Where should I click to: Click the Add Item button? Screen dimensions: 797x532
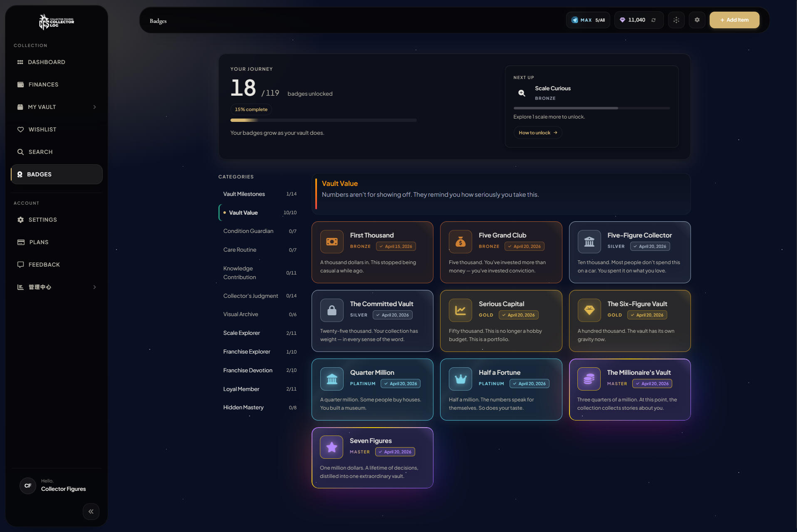click(x=734, y=20)
